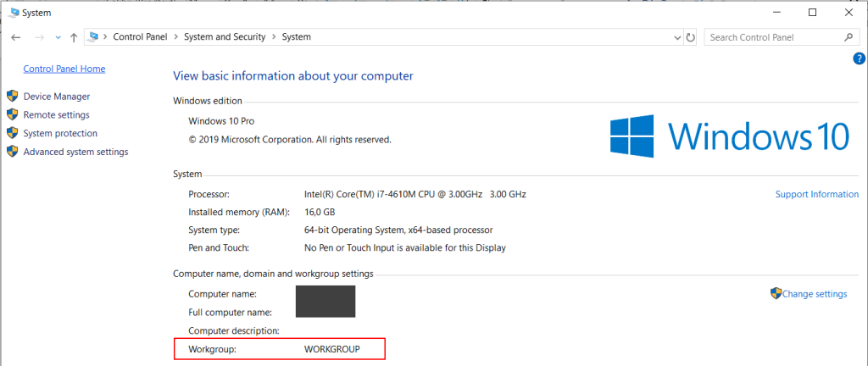Open Control Panel Home link
Viewport: 868px width, 366px height.
point(64,69)
